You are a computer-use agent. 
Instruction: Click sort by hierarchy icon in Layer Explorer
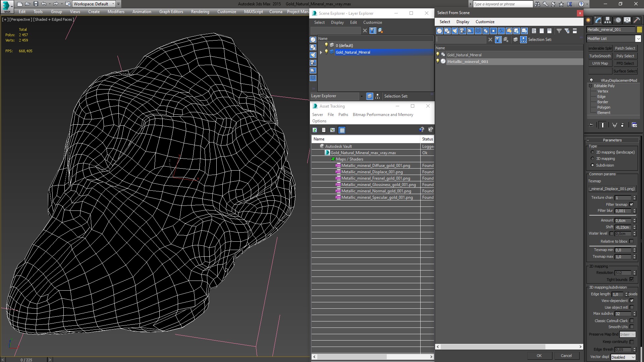tap(378, 96)
